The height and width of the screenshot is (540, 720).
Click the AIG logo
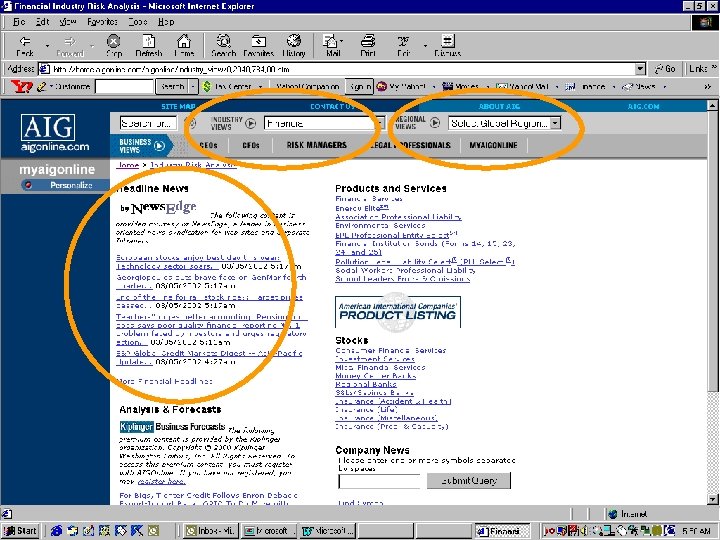click(x=48, y=128)
